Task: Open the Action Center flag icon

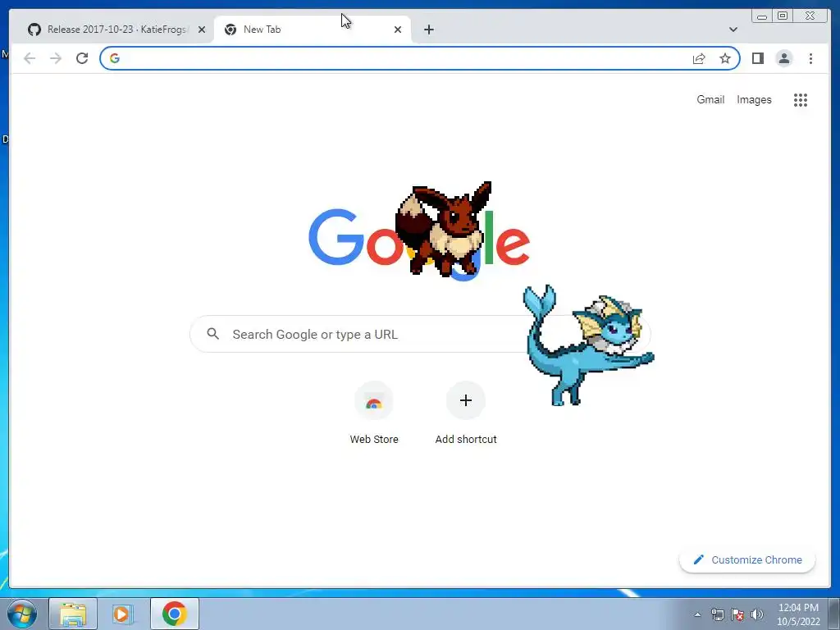Action: click(737, 614)
